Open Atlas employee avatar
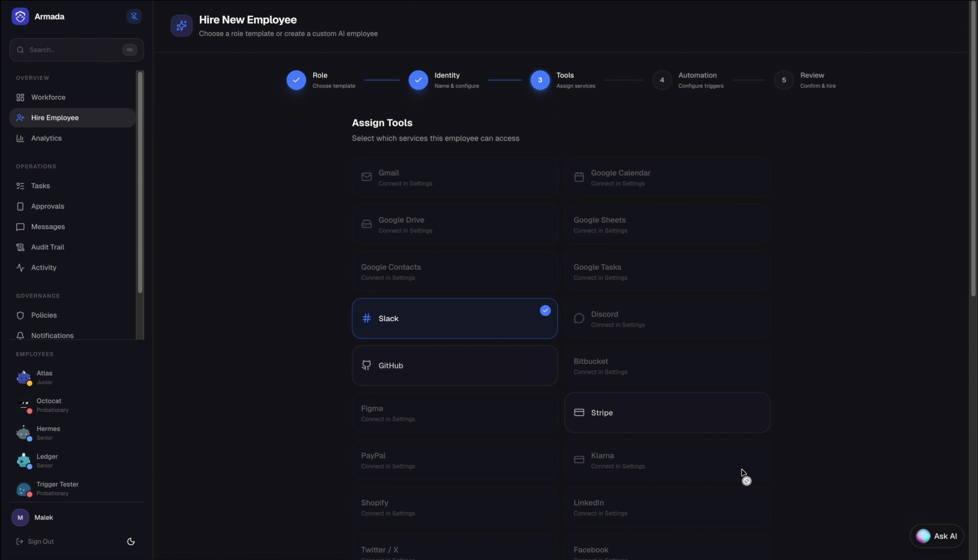 point(23,377)
